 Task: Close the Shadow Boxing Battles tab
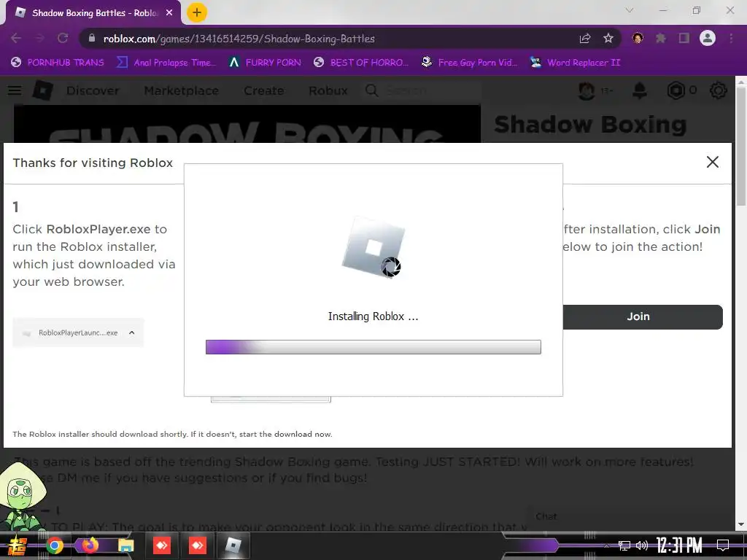click(169, 13)
